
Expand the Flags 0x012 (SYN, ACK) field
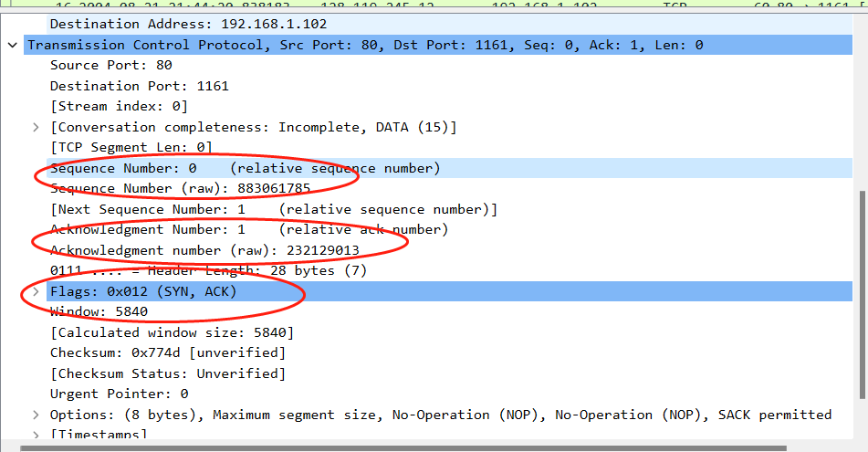click(x=36, y=291)
